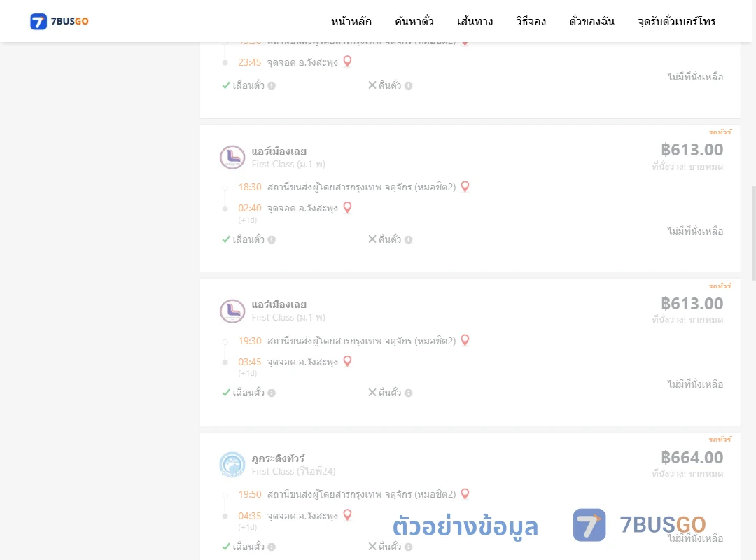Open the เส้นทาง menu item
Image resolution: width=756 pixels, height=560 pixels.
[475, 21]
